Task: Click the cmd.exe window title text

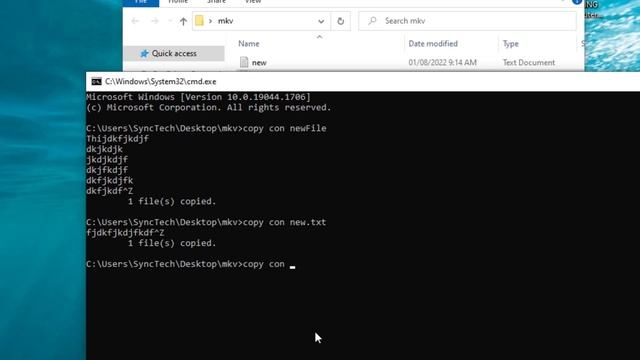Action: pyautogui.click(x=161, y=82)
